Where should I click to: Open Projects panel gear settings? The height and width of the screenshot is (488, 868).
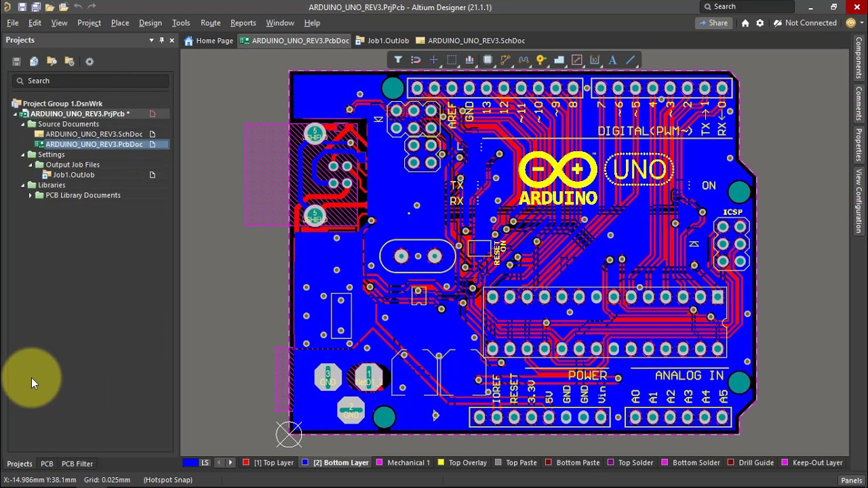pyautogui.click(x=90, y=61)
